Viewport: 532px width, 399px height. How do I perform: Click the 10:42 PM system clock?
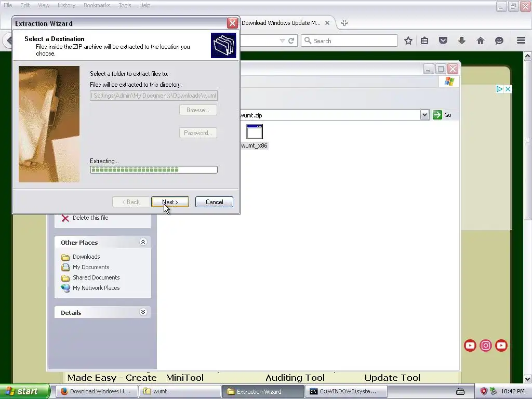coord(513,391)
